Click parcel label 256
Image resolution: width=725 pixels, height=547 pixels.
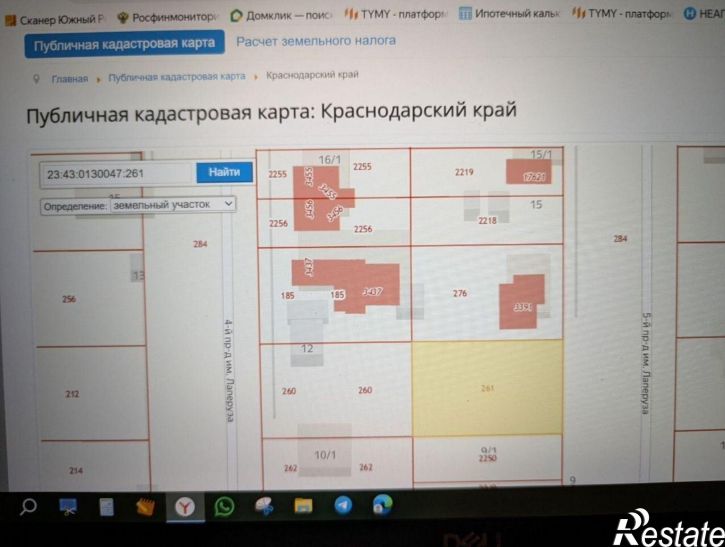69,299
